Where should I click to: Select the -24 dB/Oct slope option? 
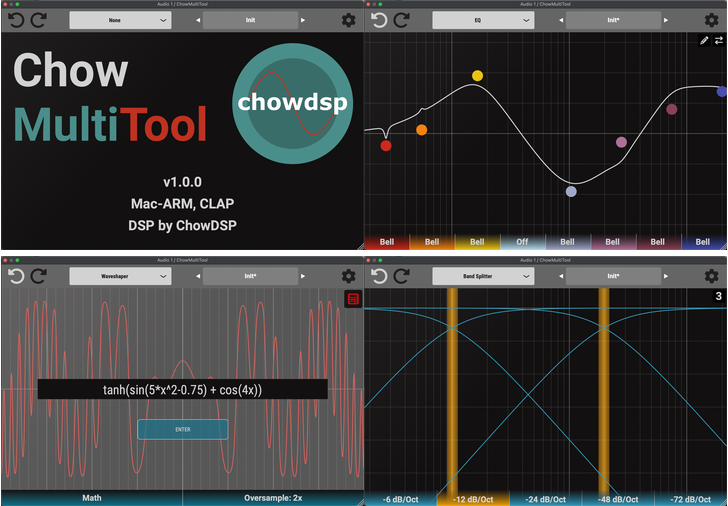546,500
